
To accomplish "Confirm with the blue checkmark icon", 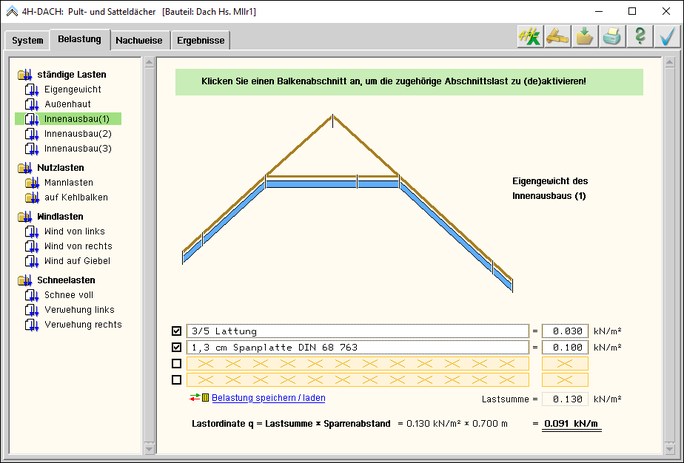I will (667, 38).
